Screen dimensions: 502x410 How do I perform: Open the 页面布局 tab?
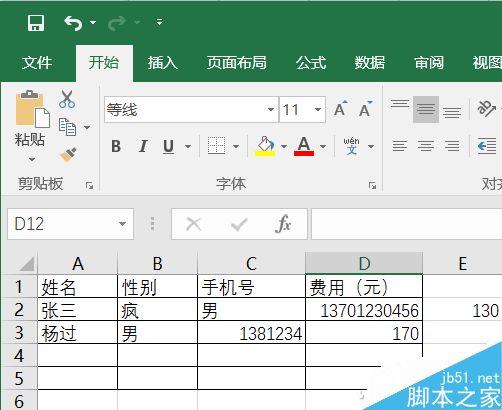[x=236, y=63]
